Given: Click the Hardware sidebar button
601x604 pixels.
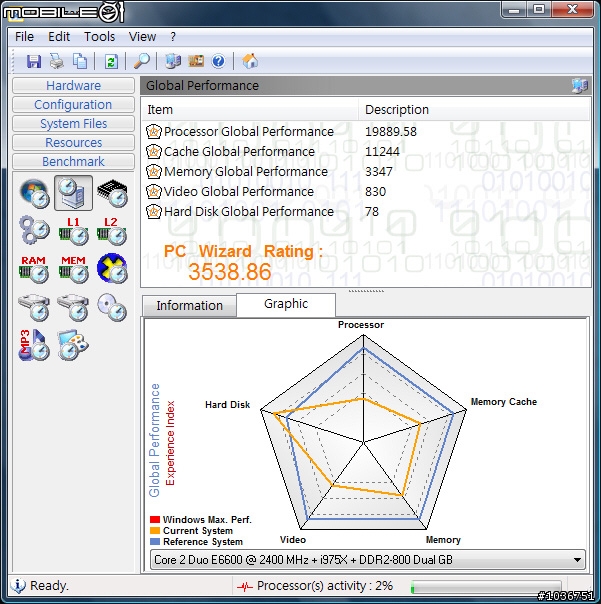Looking at the screenshot, I should [73, 86].
